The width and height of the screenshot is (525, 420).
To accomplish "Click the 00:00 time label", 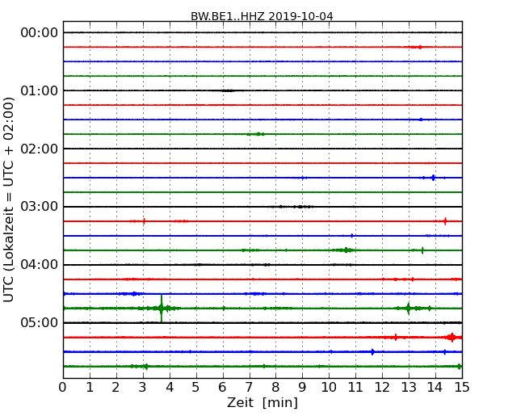I will click(x=40, y=33).
